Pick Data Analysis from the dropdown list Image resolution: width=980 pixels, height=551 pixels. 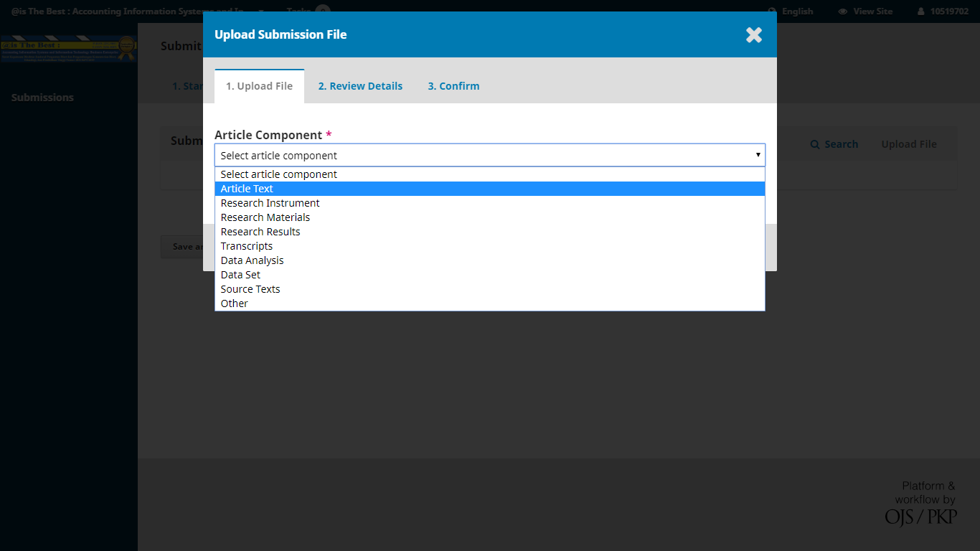(x=490, y=260)
